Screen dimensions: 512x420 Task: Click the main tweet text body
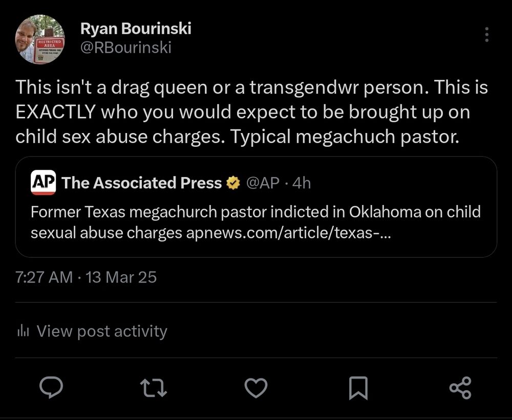point(251,113)
